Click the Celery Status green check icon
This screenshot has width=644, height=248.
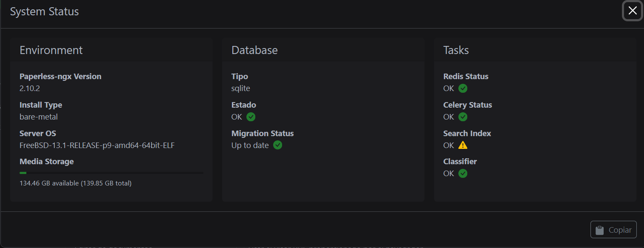tap(463, 117)
